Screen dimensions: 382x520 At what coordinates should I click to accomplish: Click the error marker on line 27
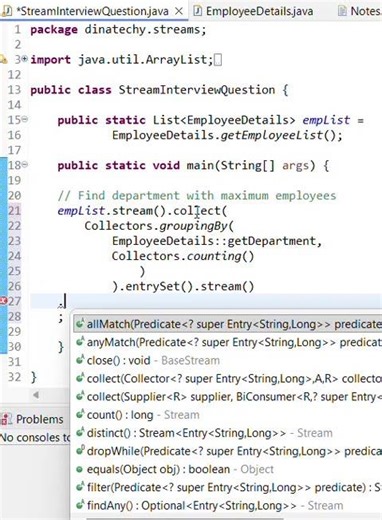click(x=3, y=301)
